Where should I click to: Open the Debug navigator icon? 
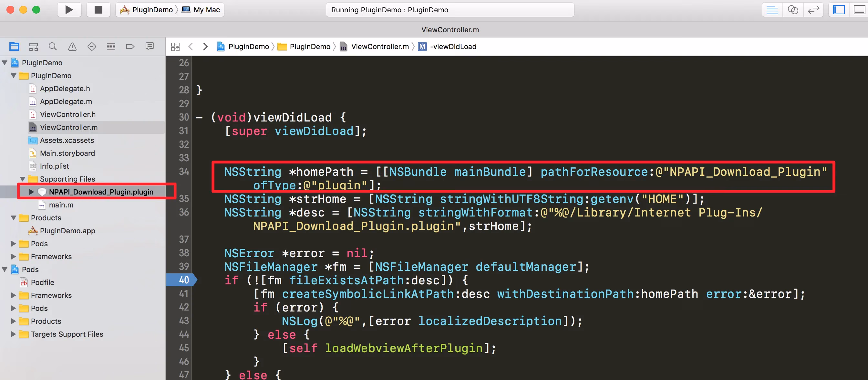click(111, 47)
